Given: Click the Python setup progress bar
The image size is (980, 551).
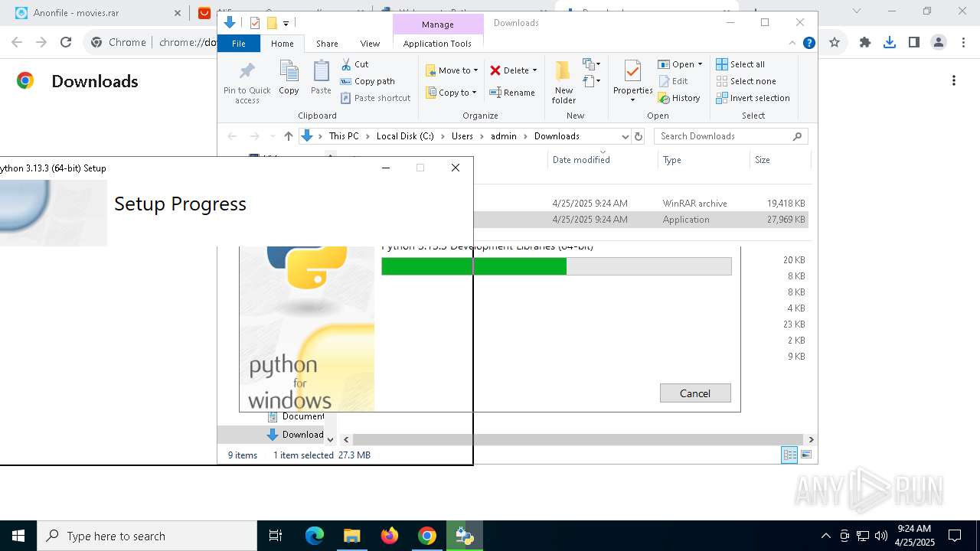Looking at the screenshot, I should tap(557, 266).
